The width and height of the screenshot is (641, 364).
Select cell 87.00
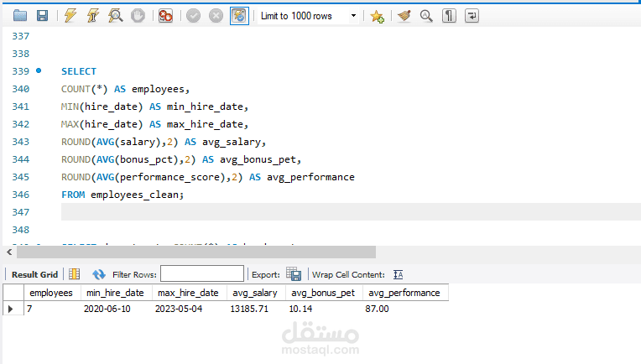[405, 309]
